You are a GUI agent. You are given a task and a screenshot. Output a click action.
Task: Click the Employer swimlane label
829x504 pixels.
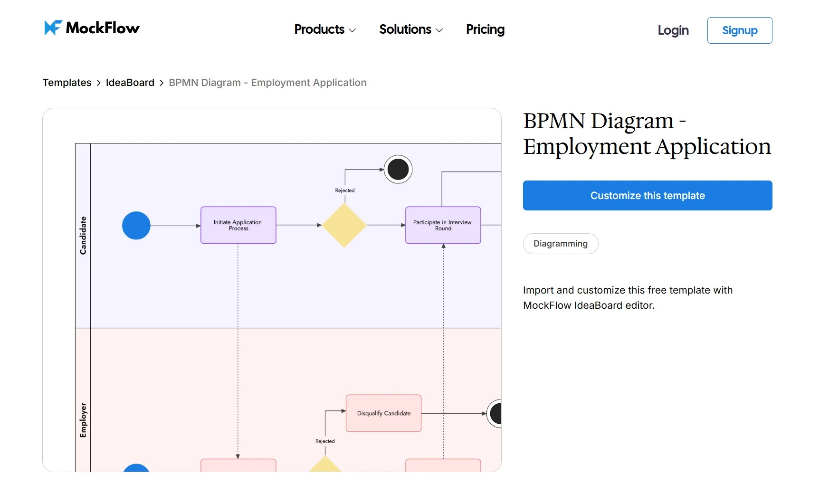(x=83, y=420)
